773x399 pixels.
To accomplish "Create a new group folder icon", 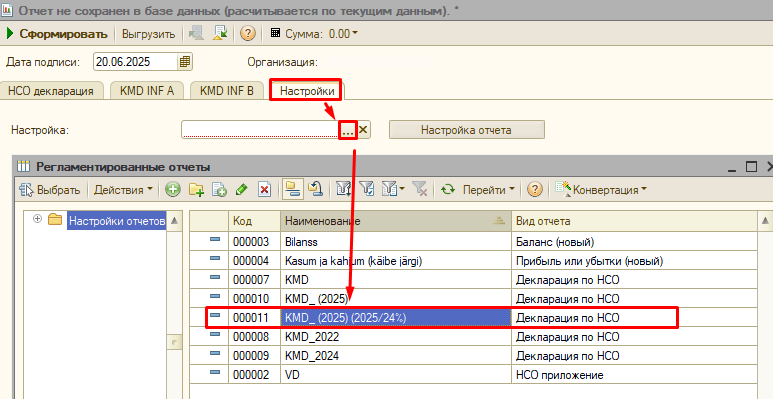I will (x=197, y=190).
